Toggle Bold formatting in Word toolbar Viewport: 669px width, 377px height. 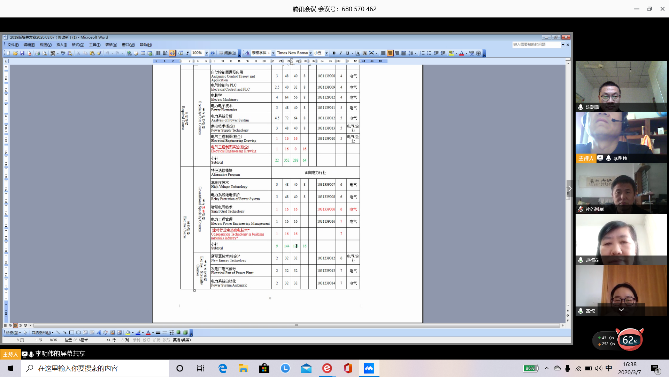[334, 53]
